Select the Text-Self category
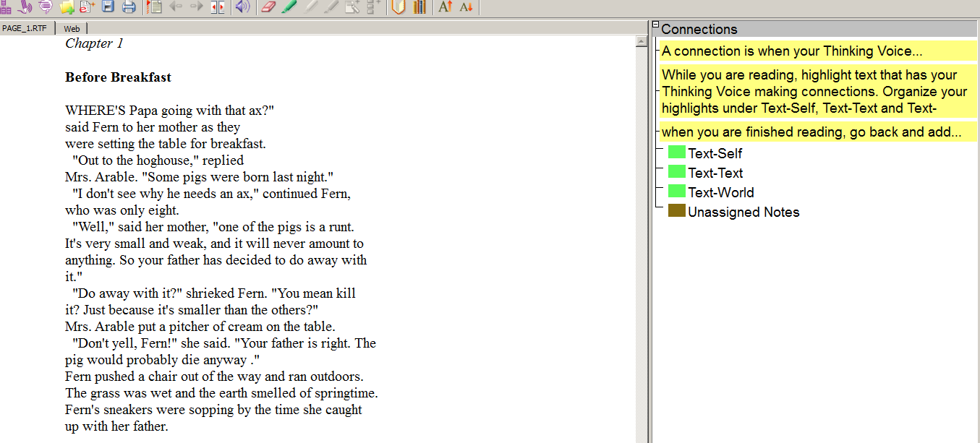Viewport: 980px width, 443px height. pos(715,153)
